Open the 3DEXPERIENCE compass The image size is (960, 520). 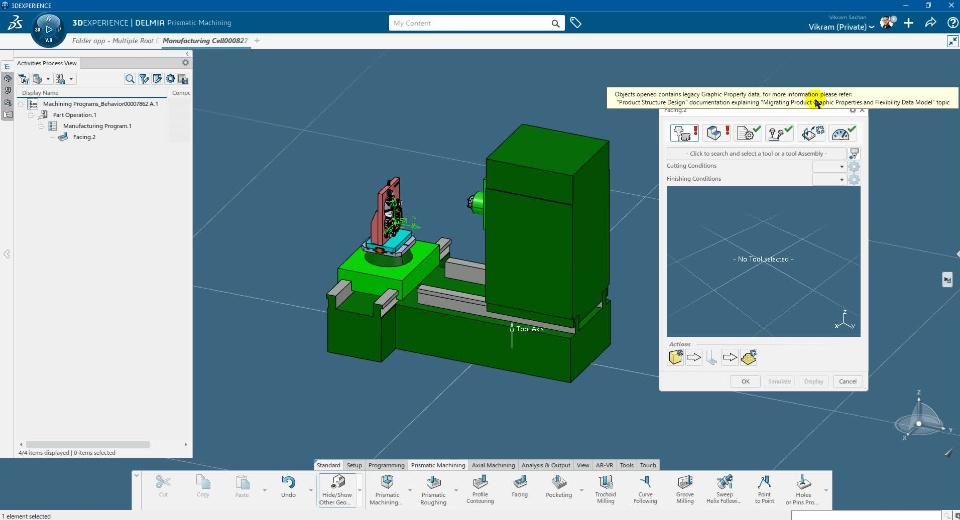click(48, 29)
